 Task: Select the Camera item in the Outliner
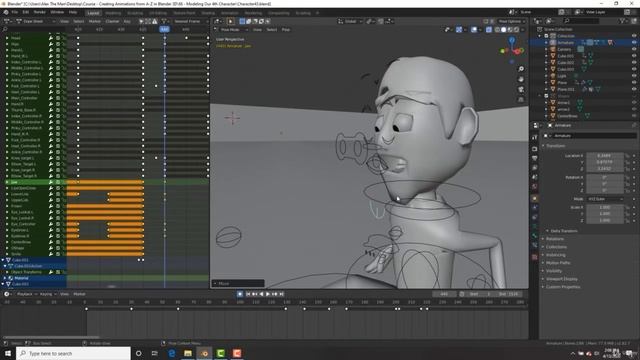[x=564, y=49]
